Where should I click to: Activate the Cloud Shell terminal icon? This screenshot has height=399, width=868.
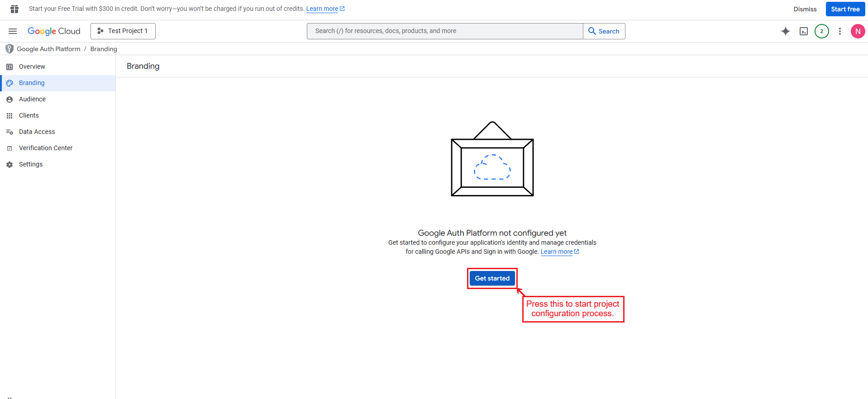pos(803,31)
